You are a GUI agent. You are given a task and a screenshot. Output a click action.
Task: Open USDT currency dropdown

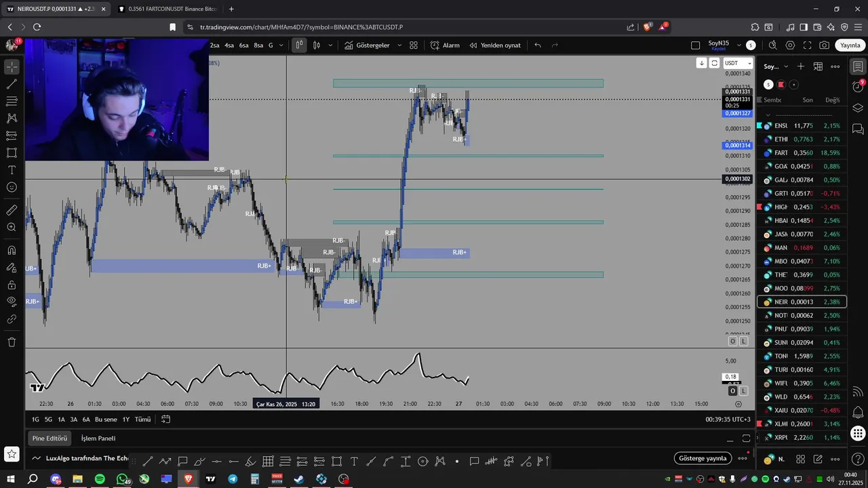click(x=738, y=63)
